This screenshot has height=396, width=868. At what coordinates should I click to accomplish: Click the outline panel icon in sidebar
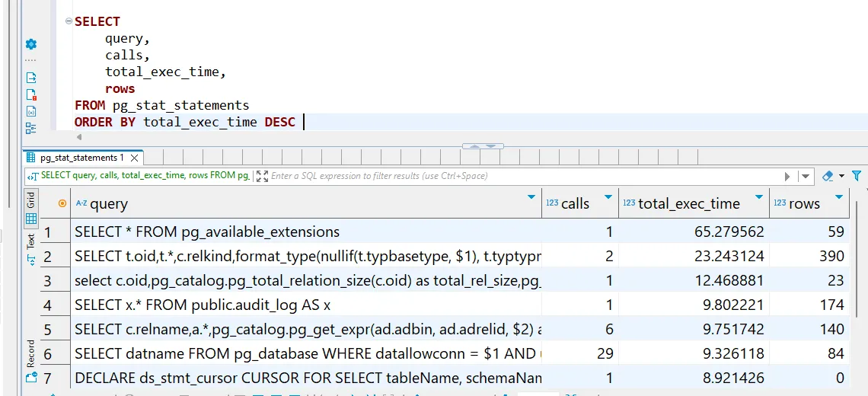[x=31, y=128]
